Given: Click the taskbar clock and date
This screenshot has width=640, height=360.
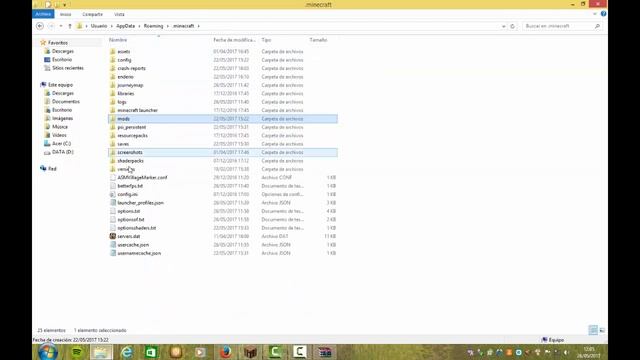Looking at the screenshot, I should click(589, 352).
